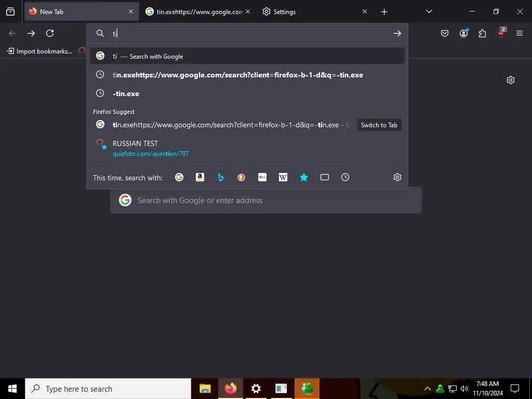The height and width of the screenshot is (399, 532).
Task: Click the address bar text field
Action: point(251,33)
